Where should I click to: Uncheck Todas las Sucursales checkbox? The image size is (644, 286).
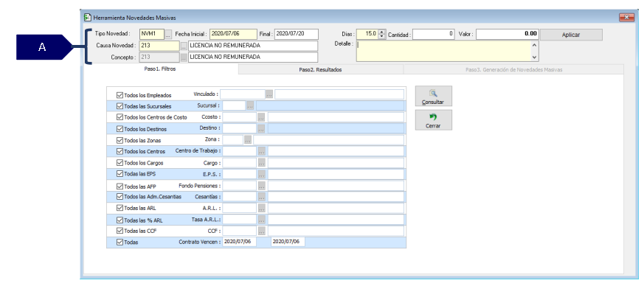pyautogui.click(x=120, y=106)
